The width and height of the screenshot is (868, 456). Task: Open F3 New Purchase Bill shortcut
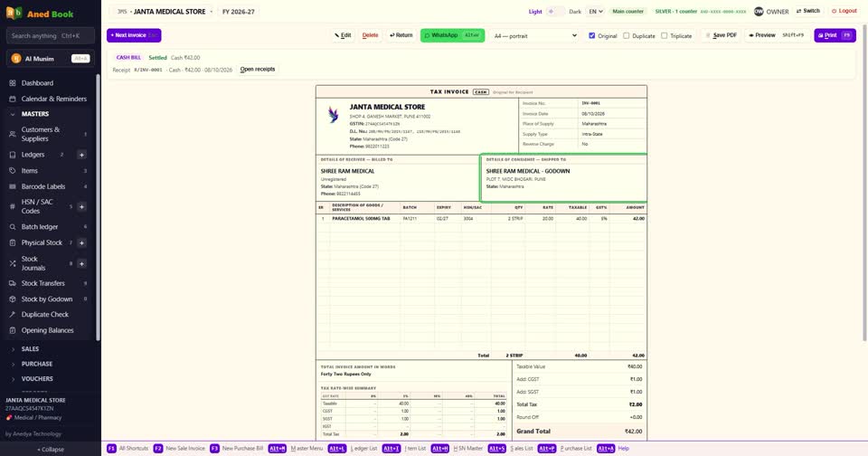click(237, 448)
